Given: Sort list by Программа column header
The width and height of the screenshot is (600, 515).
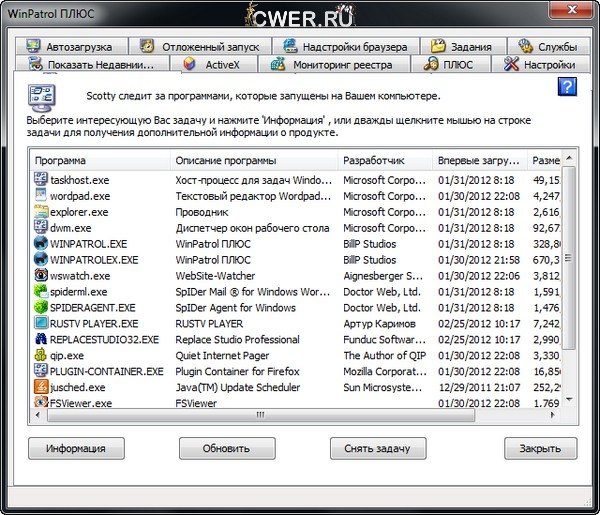Looking at the screenshot, I should coord(98,160).
